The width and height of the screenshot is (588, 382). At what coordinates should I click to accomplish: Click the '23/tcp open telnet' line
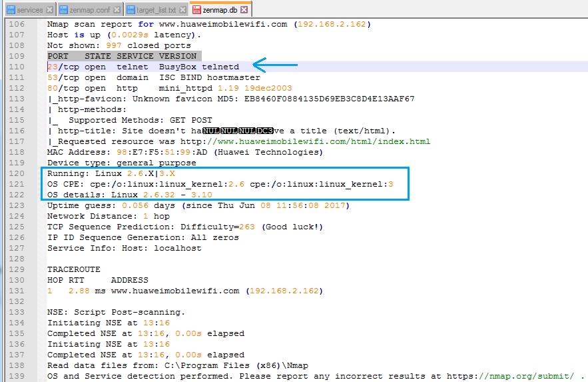pos(143,67)
